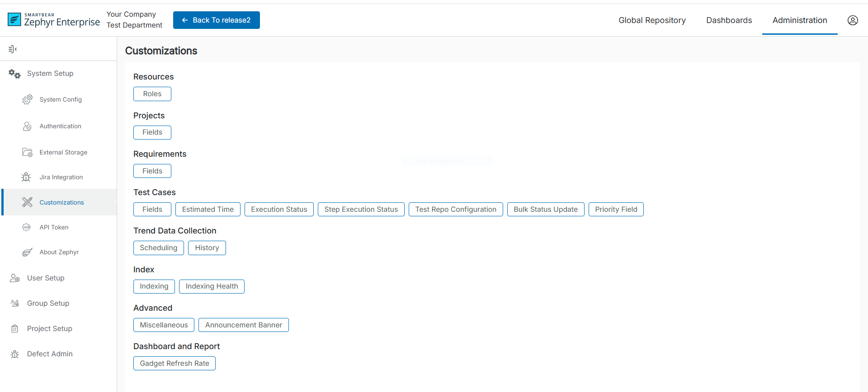
Task: Click the External Storage folder icon
Action: 28,152
